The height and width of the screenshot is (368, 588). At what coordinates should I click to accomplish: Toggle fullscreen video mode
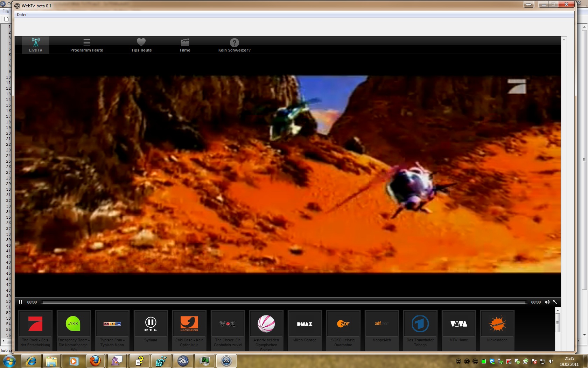coord(555,302)
